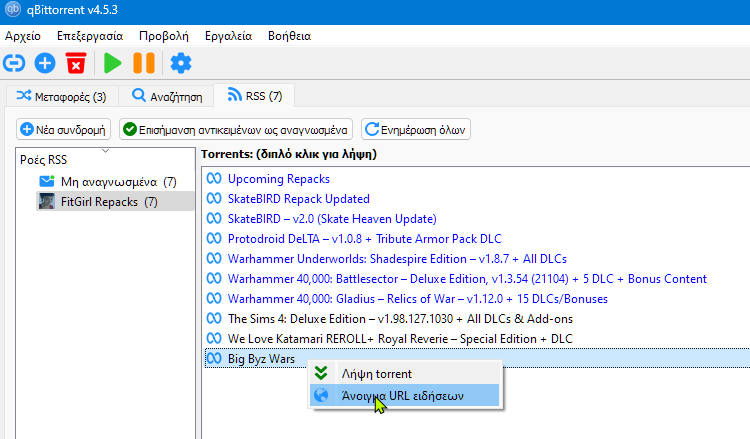The image size is (750, 439).
Task: Select the Upcoming Repacks article
Action: pos(279,179)
